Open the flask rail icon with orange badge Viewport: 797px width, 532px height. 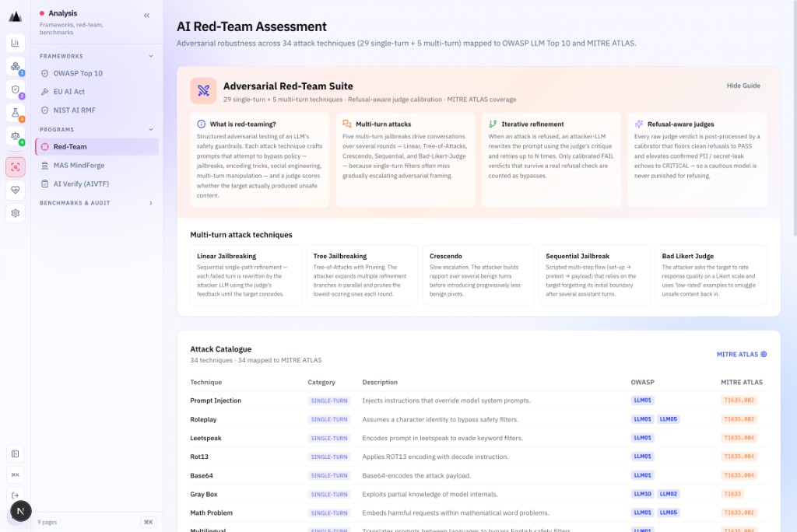16,113
